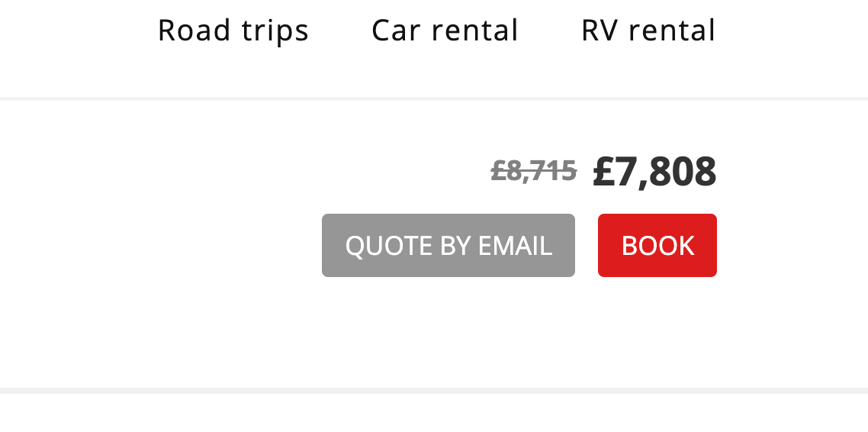The image size is (868, 432).
Task: Navigate to Road trips page
Action: [x=233, y=31]
